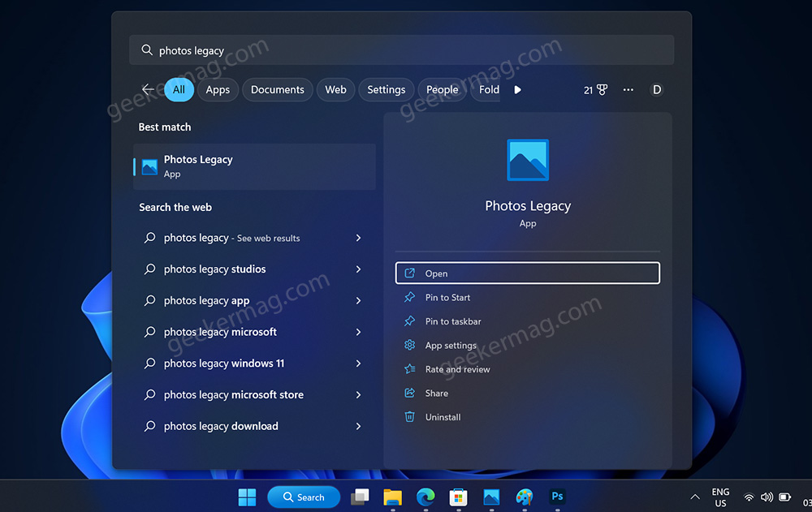Image resolution: width=812 pixels, height=512 pixels.
Task: Open the 21 rewards points trophy
Action: click(x=595, y=90)
